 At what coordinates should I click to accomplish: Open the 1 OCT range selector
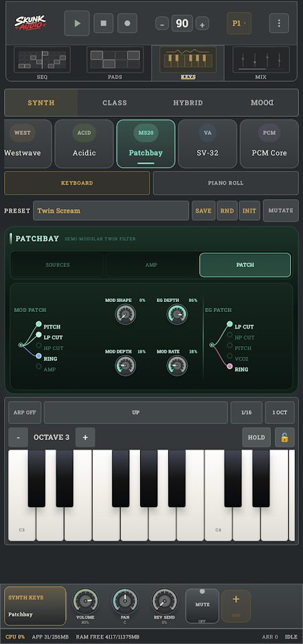point(280,413)
